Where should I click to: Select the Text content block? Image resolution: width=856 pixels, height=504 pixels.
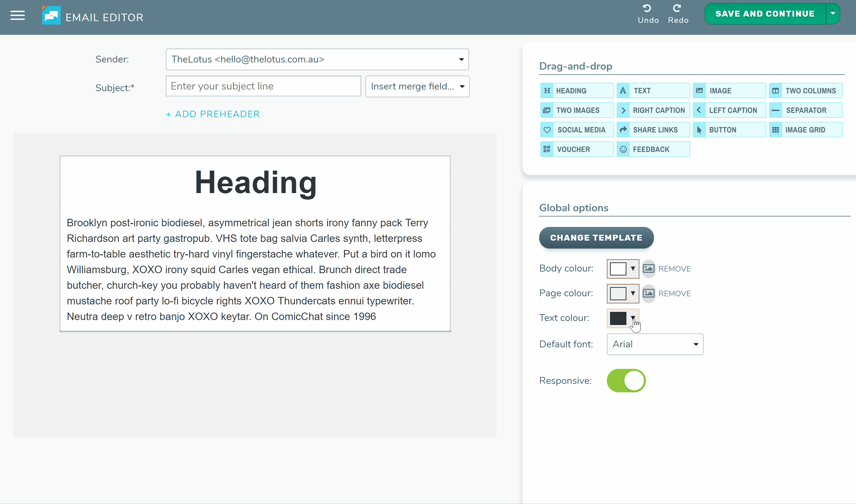coord(652,90)
